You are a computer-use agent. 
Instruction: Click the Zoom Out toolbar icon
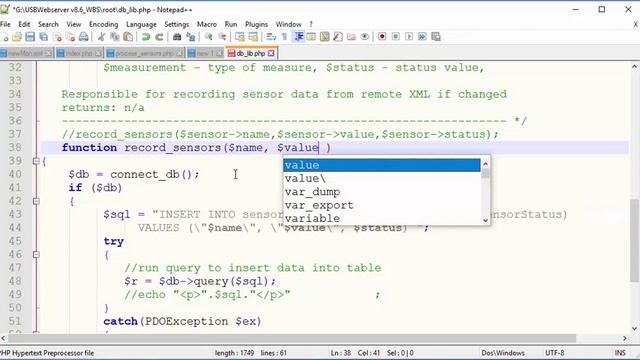222,37
